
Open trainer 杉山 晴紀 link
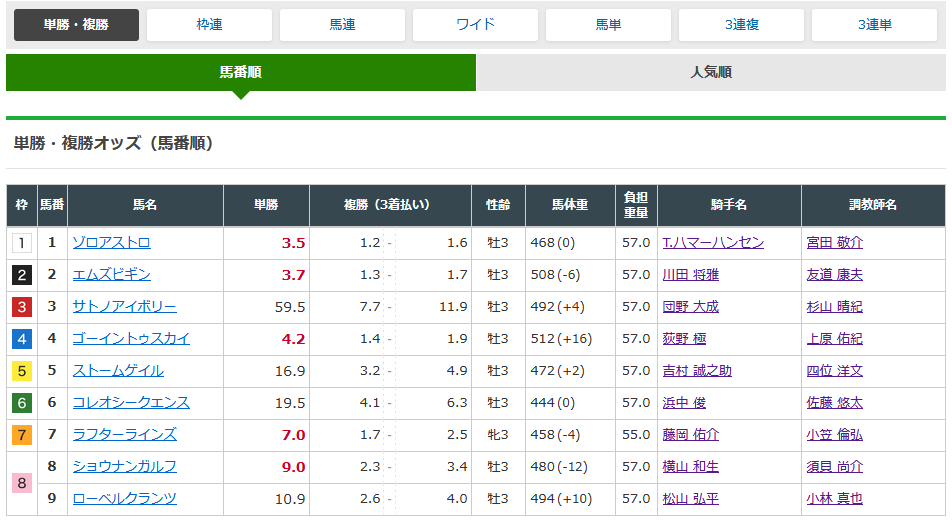click(835, 307)
